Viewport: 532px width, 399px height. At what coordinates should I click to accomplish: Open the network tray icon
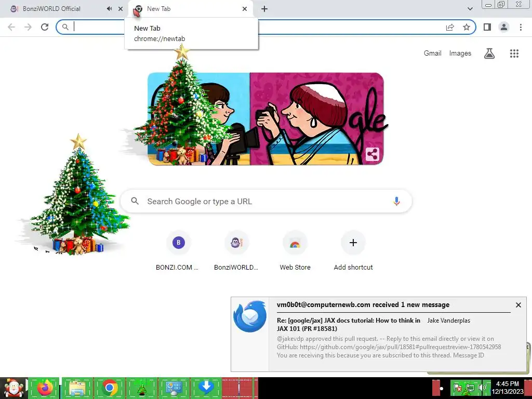(x=470, y=388)
